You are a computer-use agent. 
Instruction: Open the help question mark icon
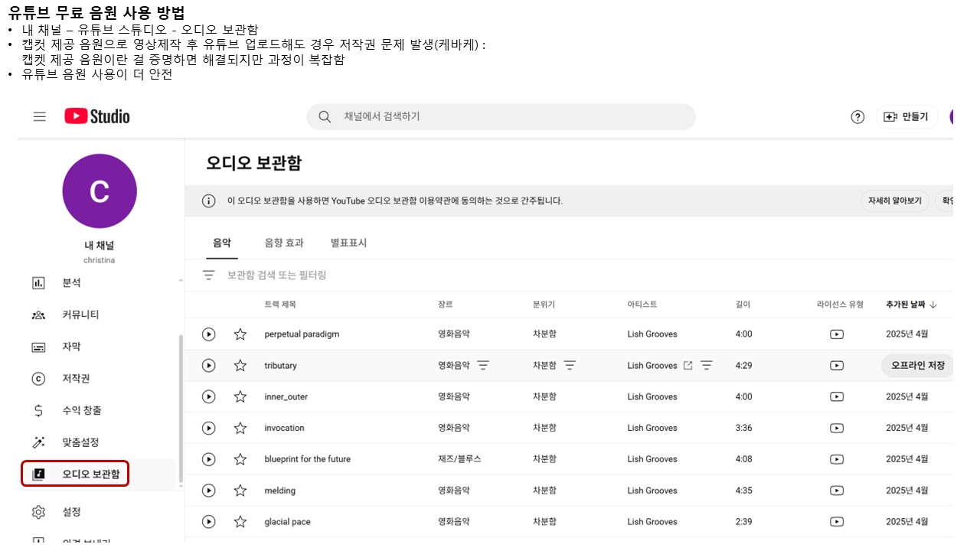point(857,116)
